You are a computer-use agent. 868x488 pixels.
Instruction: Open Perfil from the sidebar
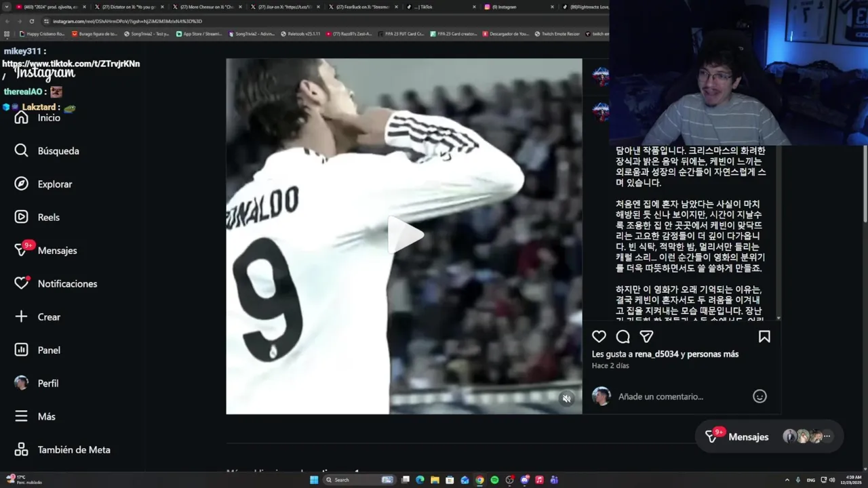point(37,384)
